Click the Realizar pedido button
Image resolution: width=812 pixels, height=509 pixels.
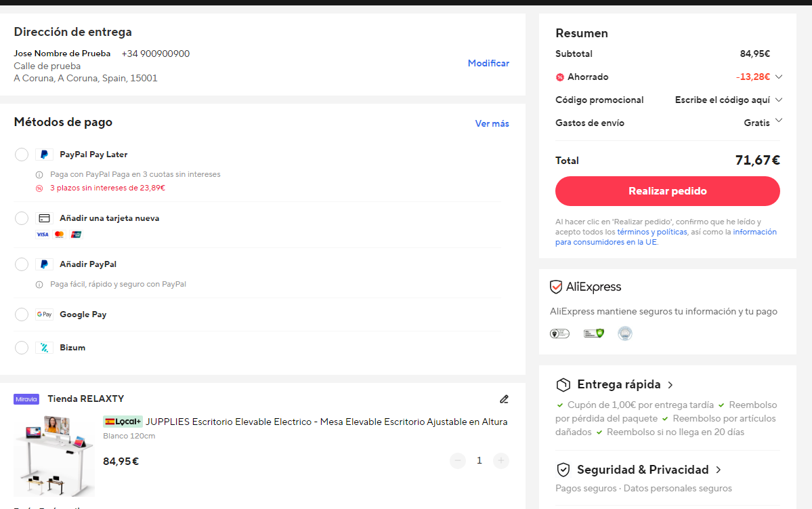point(668,191)
